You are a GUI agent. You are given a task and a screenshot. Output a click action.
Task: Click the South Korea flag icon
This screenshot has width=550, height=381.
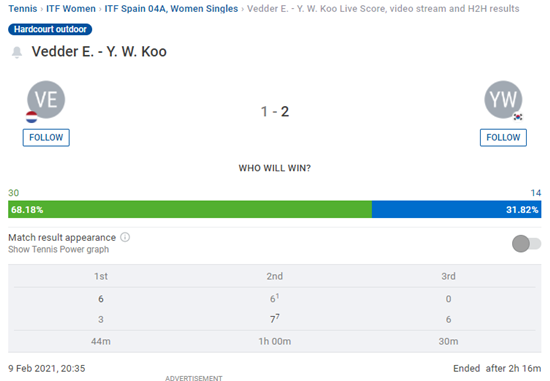pyautogui.click(x=518, y=117)
